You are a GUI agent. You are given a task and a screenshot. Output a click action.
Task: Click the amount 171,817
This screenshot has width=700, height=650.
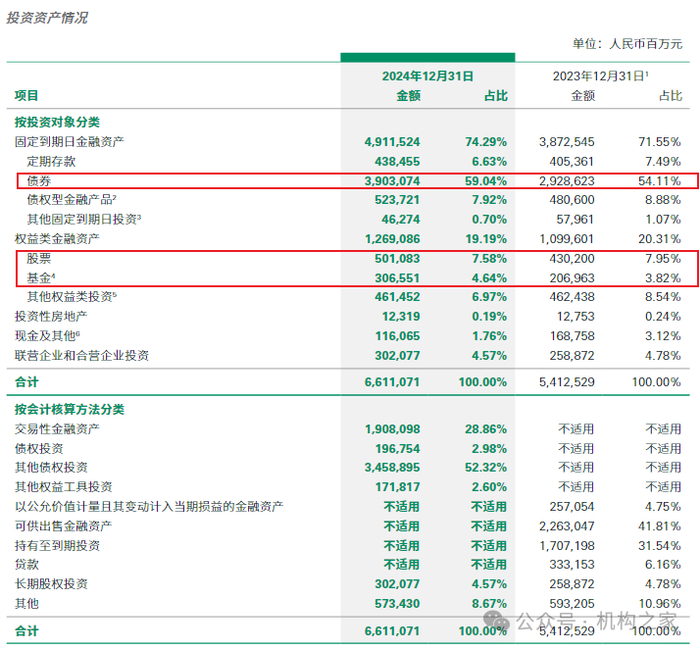coord(397,487)
